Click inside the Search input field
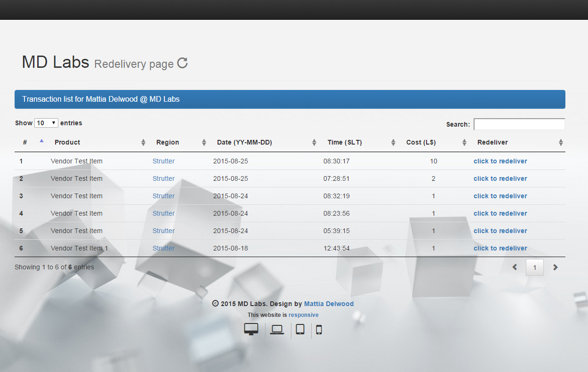Screen dimensions: 588x372 [519, 124]
